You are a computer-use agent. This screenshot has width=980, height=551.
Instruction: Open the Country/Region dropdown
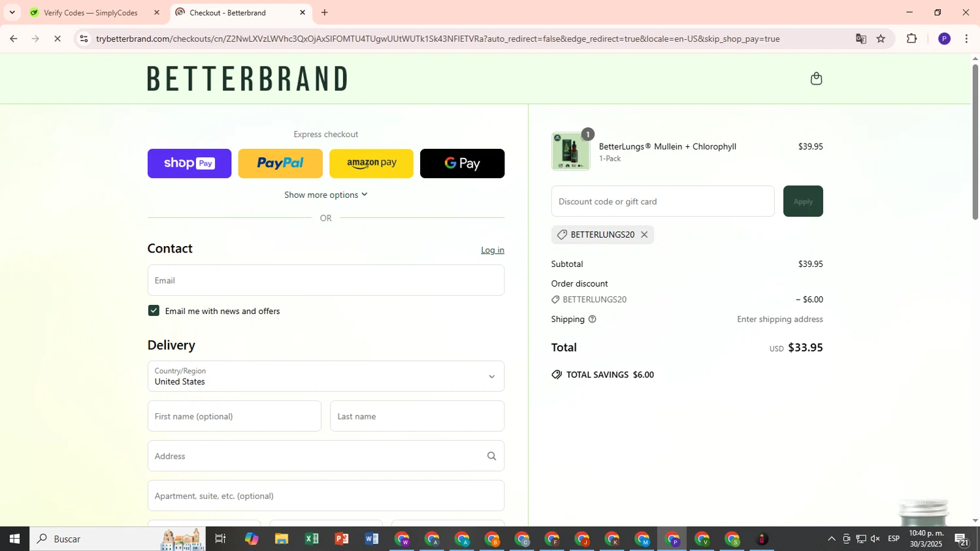pyautogui.click(x=326, y=376)
